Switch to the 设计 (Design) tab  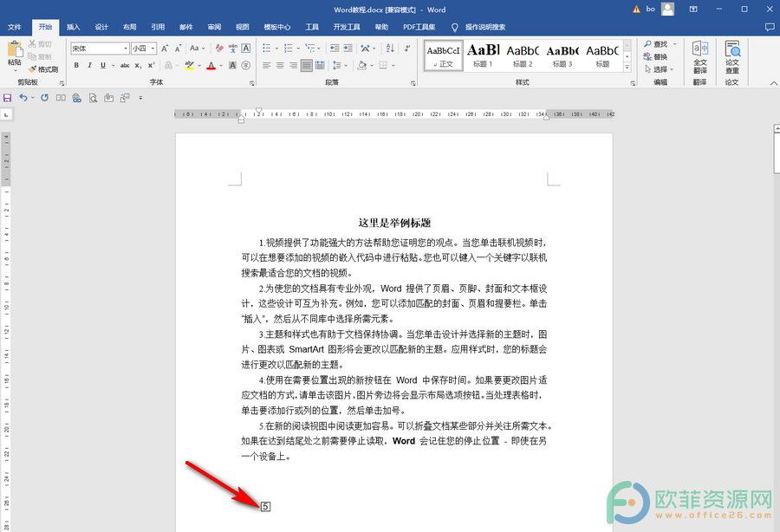click(x=101, y=27)
